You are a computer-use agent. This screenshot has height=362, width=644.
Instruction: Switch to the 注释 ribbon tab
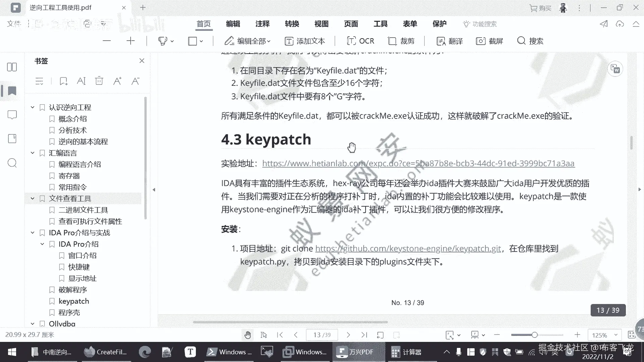(262, 24)
